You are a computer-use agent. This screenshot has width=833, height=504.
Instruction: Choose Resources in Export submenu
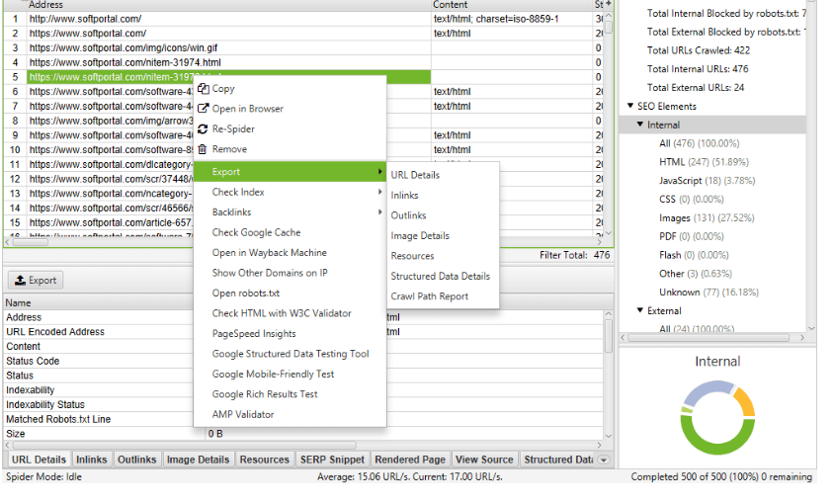(x=412, y=255)
